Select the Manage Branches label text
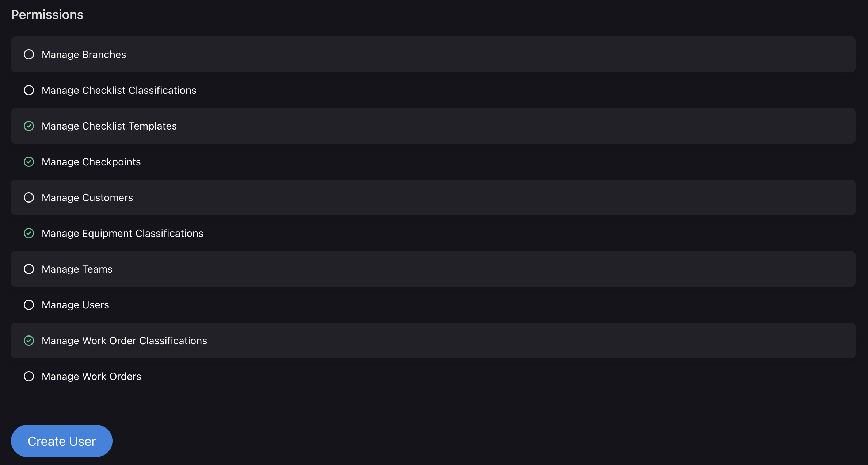This screenshot has height=465, width=868. click(x=84, y=54)
